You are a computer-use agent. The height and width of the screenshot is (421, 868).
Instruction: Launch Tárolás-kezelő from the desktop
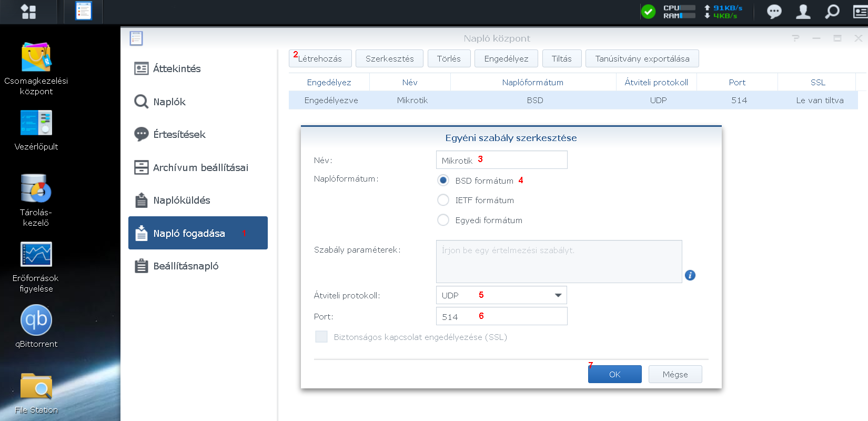[36, 189]
